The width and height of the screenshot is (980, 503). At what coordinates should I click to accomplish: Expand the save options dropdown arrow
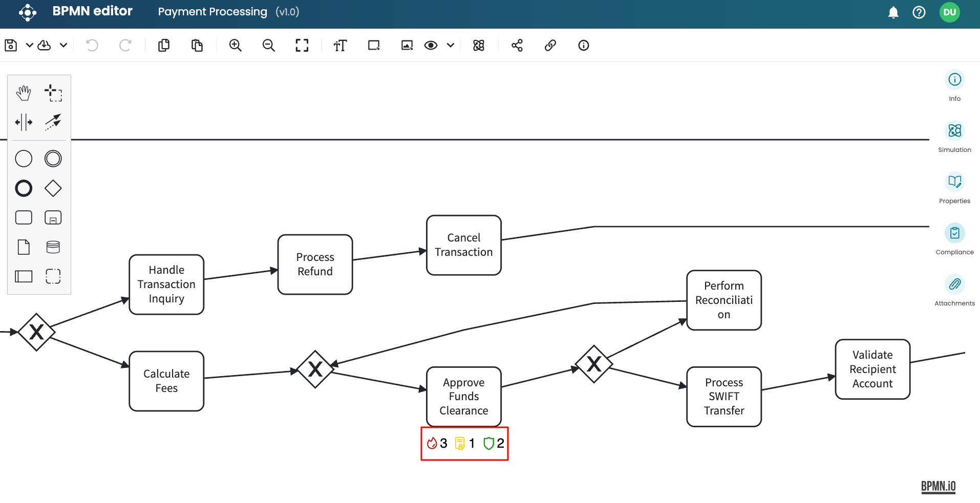point(30,46)
